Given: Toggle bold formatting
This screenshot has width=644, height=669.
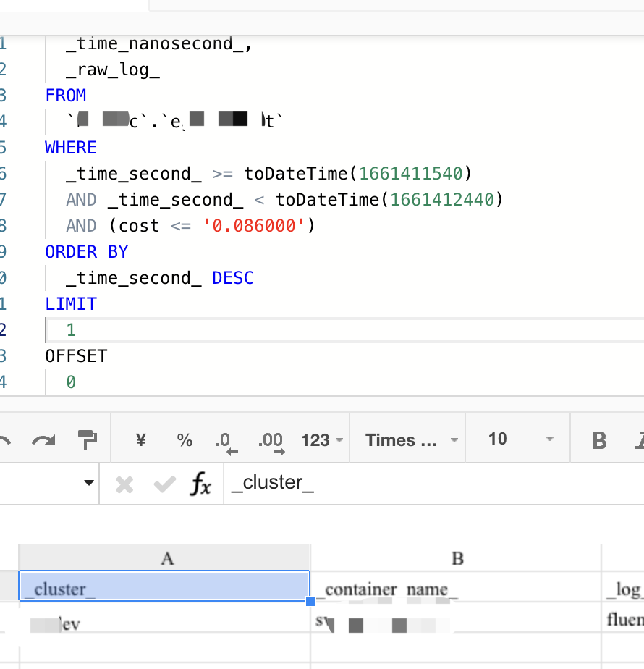Looking at the screenshot, I should (599, 440).
